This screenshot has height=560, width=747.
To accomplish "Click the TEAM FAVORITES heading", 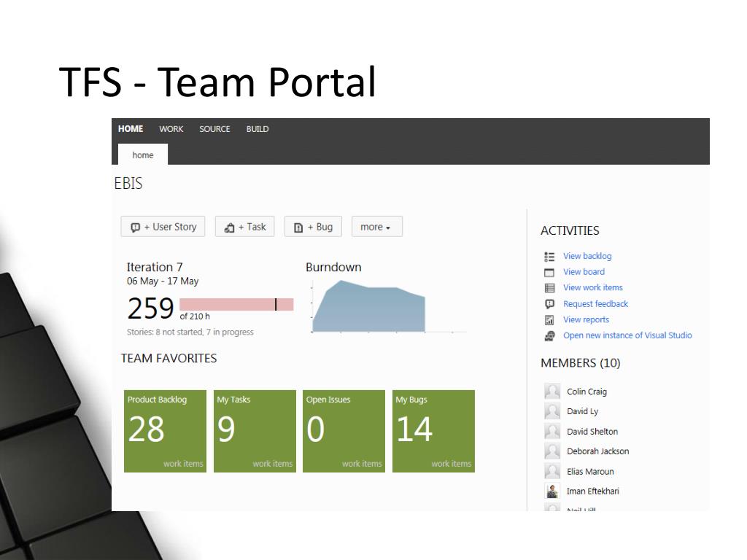I will tap(169, 358).
